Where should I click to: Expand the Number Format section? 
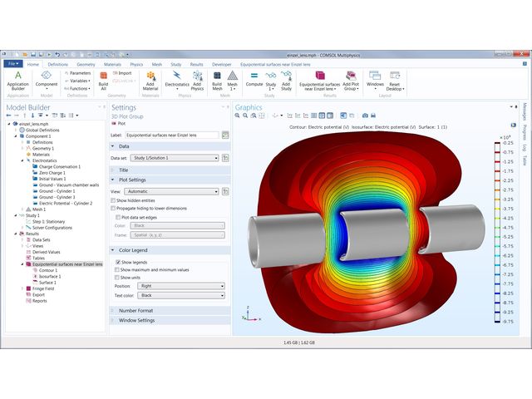(x=138, y=309)
